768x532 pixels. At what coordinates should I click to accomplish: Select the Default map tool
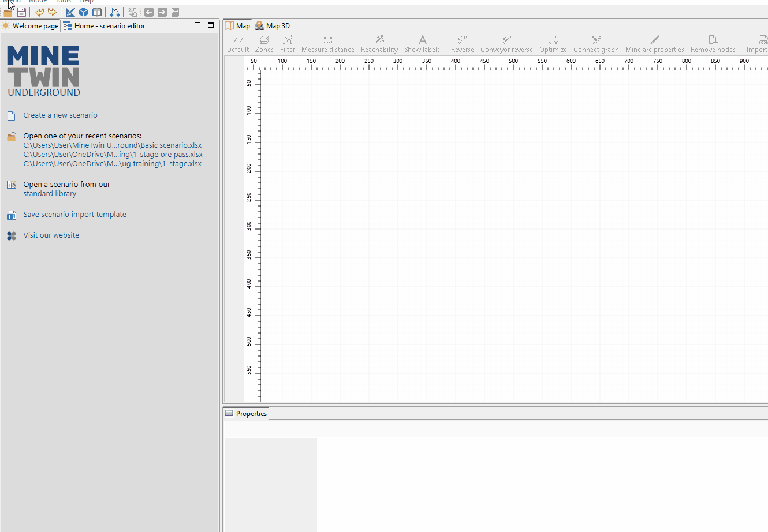tap(238, 44)
